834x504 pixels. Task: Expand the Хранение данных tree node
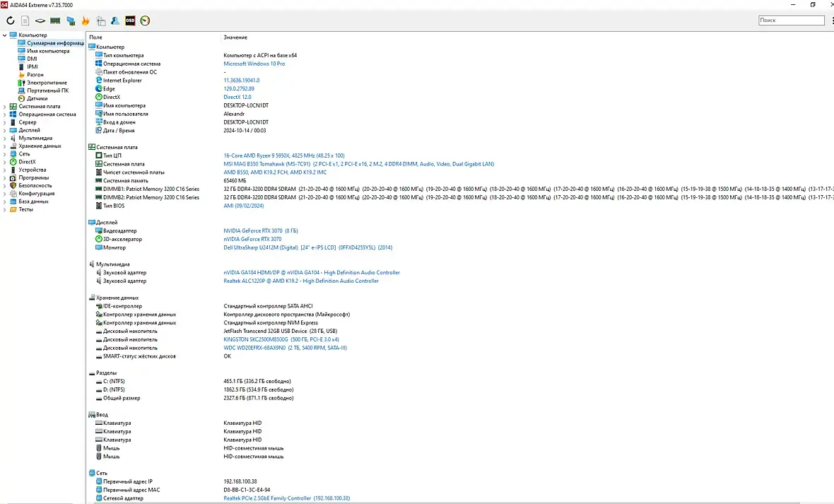(5, 146)
